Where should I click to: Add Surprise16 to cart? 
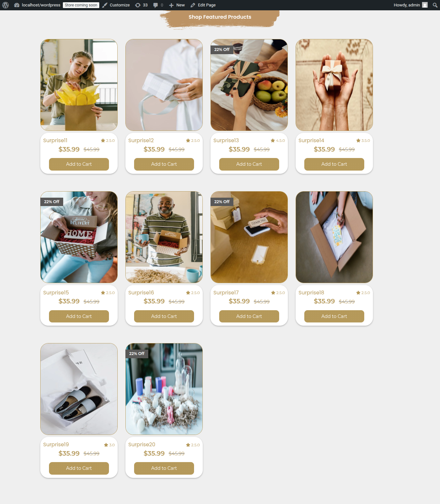pyautogui.click(x=164, y=316)
